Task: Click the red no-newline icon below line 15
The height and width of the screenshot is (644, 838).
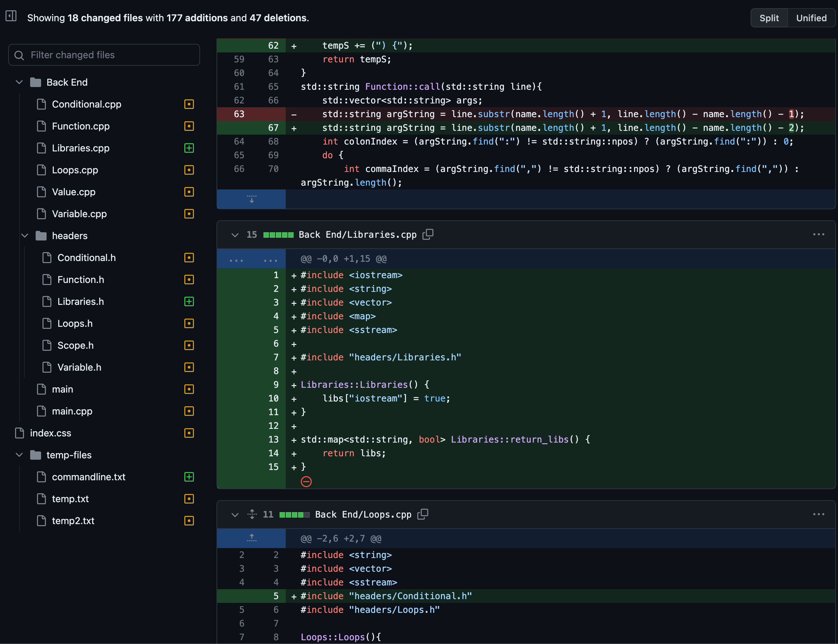Action: point(306,482)
